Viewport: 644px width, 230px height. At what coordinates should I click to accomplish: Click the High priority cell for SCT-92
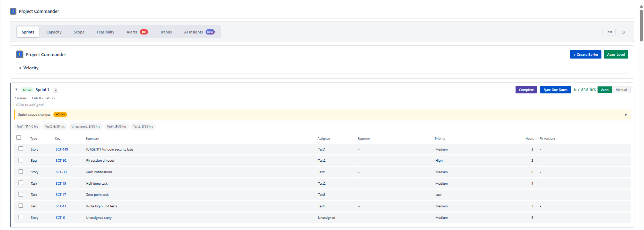[x=439, y=161]
